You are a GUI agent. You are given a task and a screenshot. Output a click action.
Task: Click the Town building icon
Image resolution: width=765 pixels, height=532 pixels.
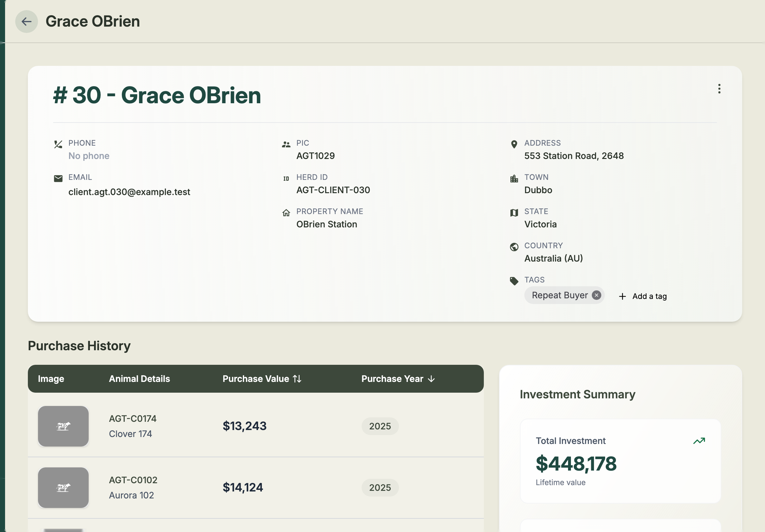point(514,179)
